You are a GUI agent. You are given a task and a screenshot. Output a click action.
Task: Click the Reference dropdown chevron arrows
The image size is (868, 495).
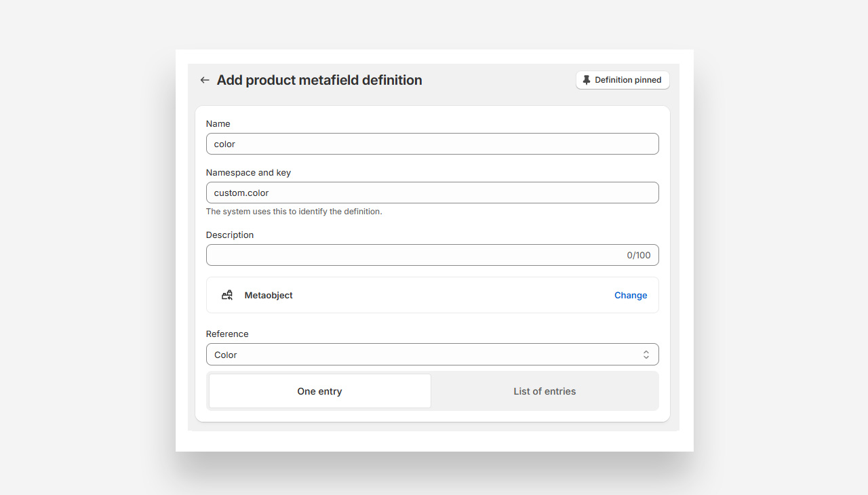tap(646, 355)
